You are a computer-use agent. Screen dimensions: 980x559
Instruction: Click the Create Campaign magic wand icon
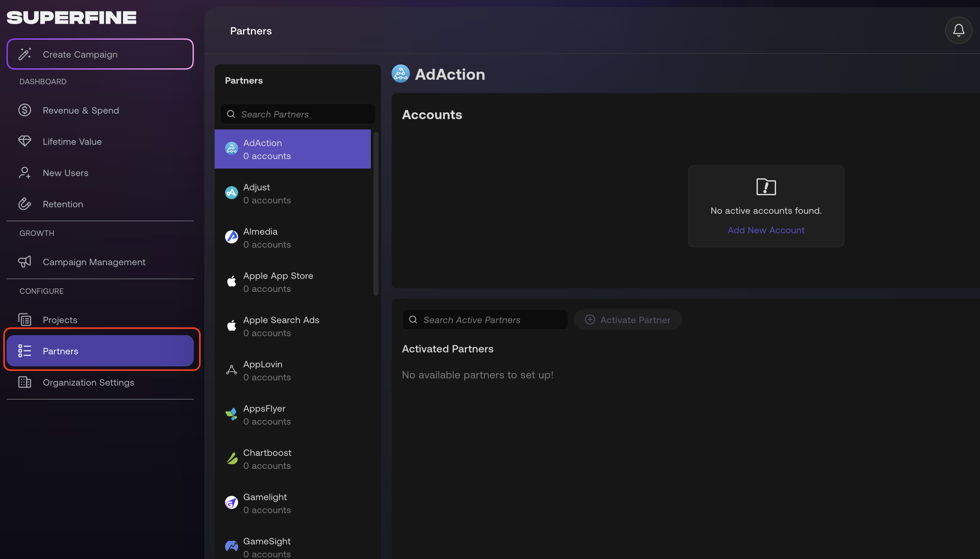pos(25,54)
